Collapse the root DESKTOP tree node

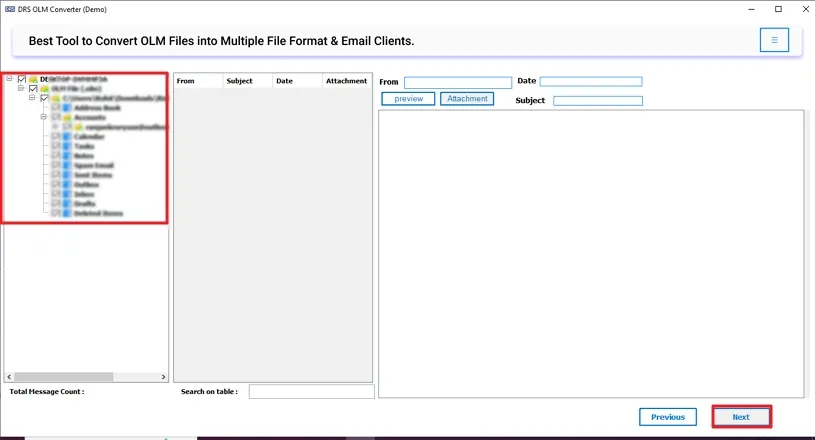9,79
